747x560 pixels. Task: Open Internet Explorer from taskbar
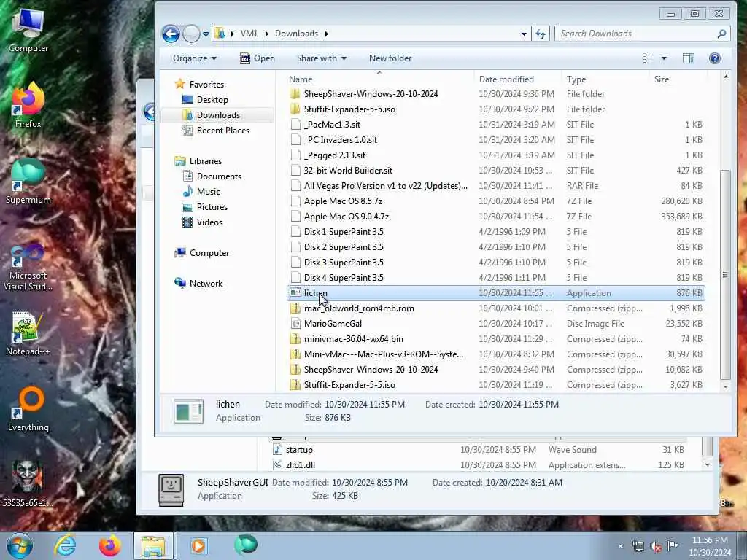(x=65, y=545)
